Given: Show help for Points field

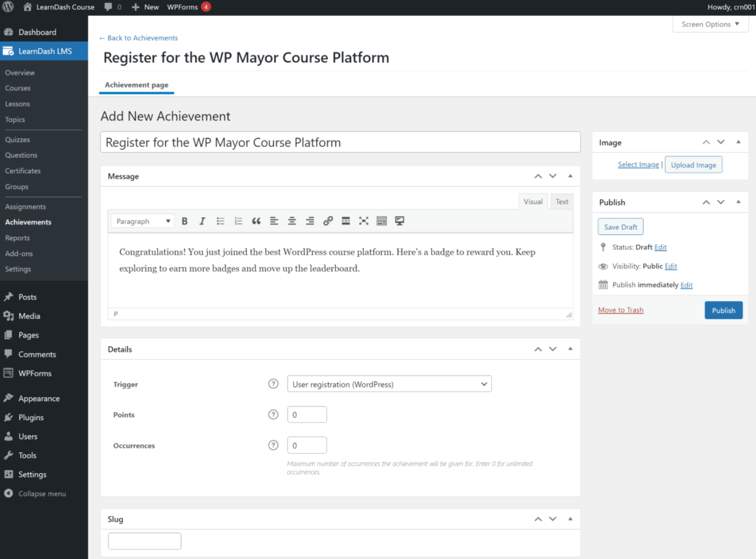Looking at the screenshot, I should pos(273,415).
